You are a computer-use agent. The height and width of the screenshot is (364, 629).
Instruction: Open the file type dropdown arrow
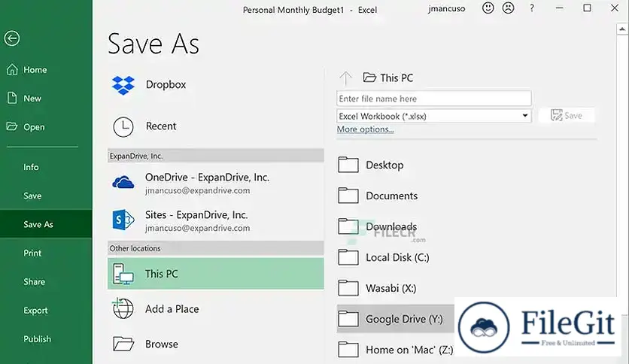click(524, 116)
